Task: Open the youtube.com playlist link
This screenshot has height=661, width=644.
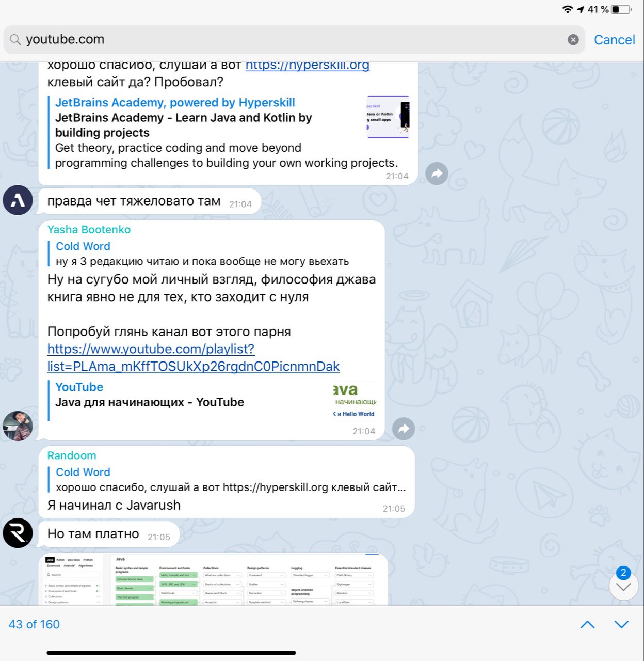Action: pos(194,357)
